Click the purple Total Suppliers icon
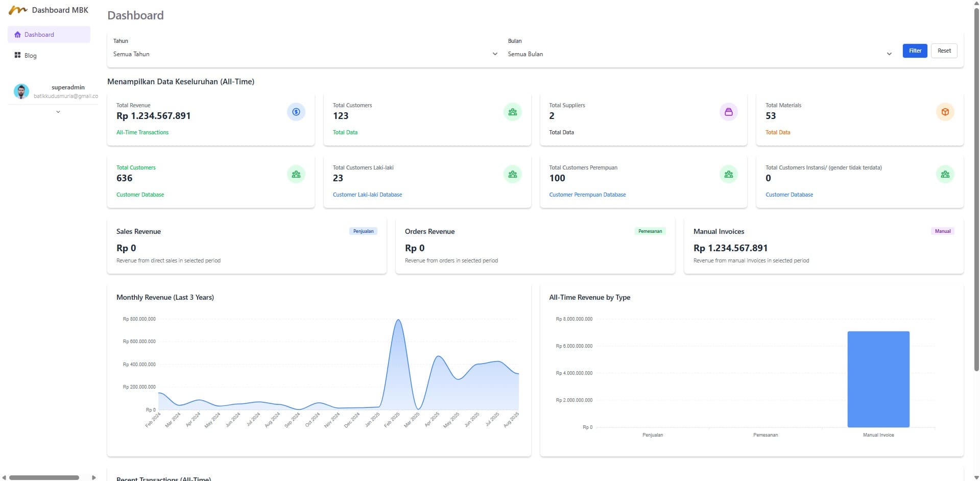 click(728, 112)
